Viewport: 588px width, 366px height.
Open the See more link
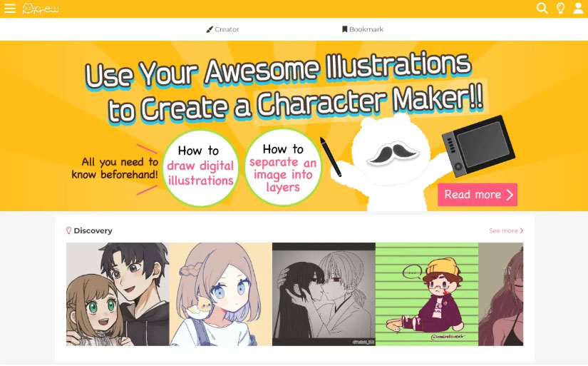(506, 230)
